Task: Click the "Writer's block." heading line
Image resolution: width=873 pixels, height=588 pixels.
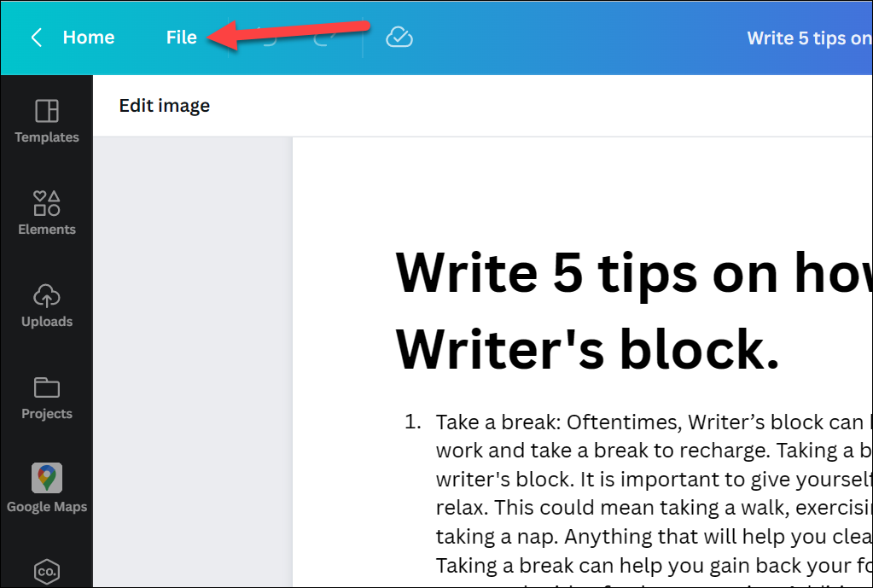Action: tap(587, 349)
